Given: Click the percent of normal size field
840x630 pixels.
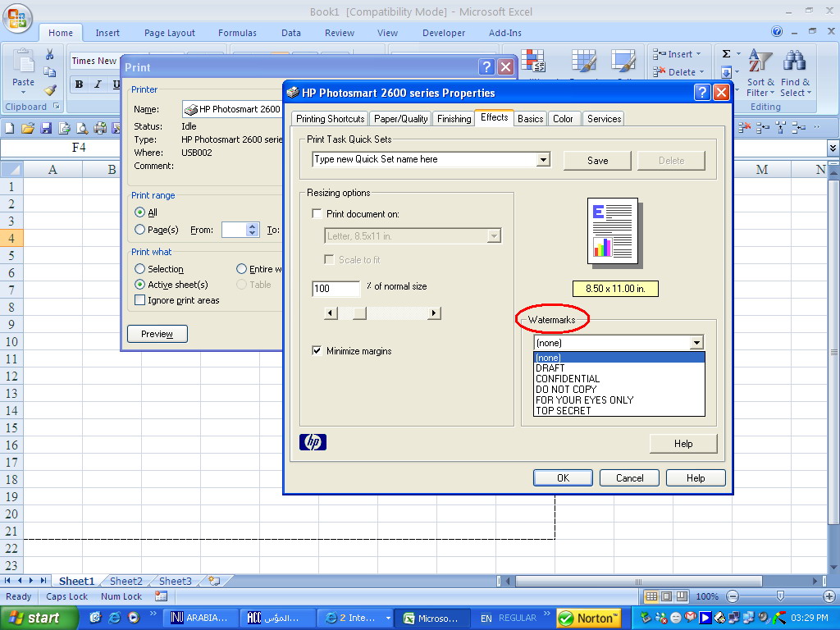Looking at the screenshot, I should click(x=336, y=289).
